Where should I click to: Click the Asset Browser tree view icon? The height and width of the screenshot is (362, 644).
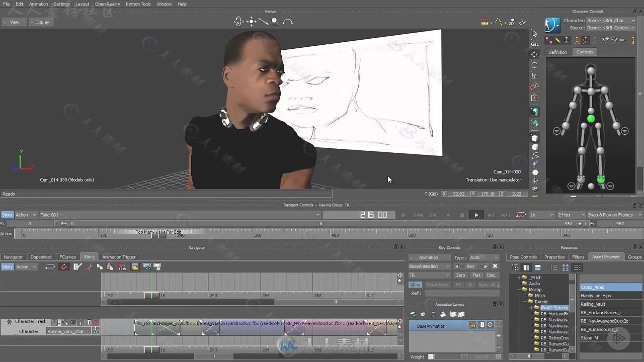[x=515, y=267]
